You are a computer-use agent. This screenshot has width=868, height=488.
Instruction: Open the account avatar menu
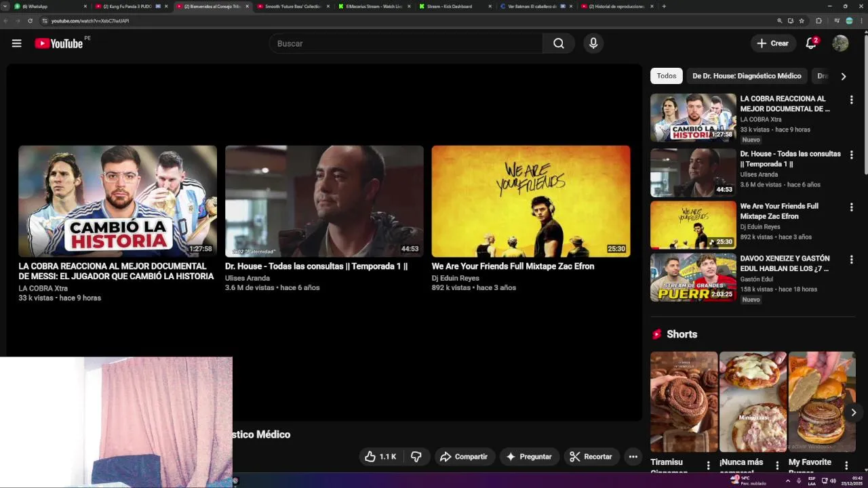(x=840, y=43)
